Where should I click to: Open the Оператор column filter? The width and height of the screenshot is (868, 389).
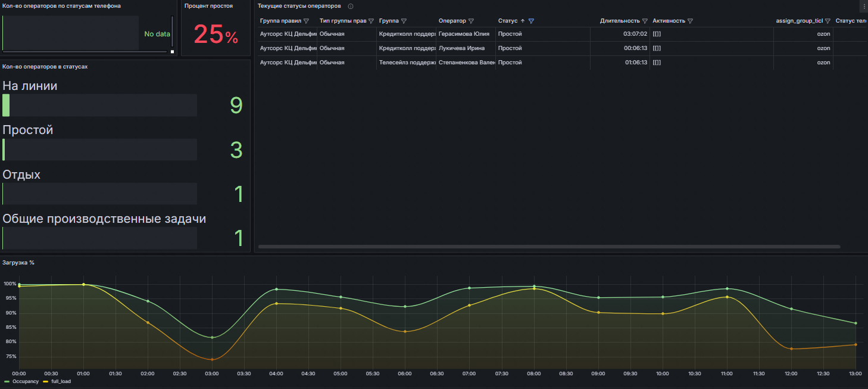pos(472,21)
